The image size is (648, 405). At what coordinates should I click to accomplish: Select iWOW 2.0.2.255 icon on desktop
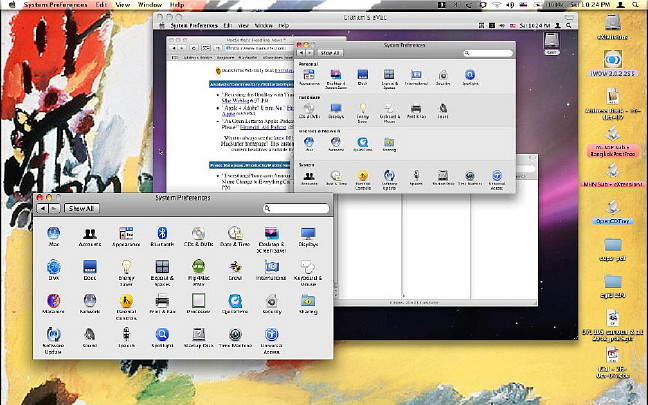pos(612,63)
